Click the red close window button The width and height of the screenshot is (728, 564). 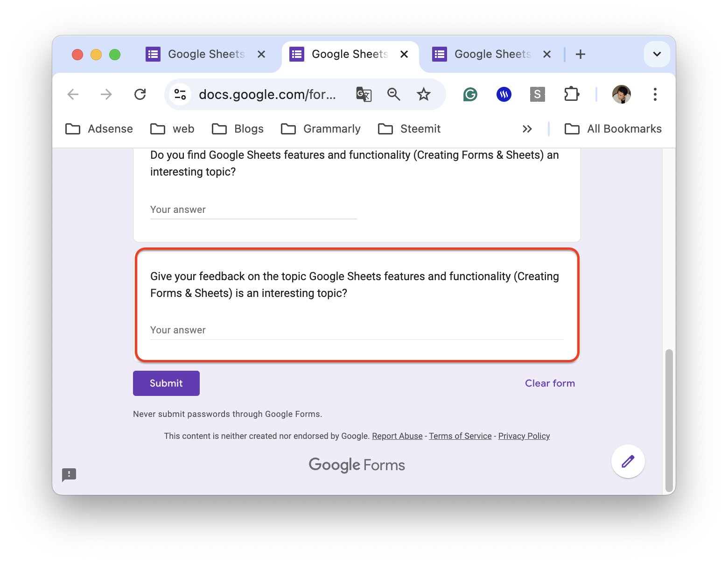(77, 55)
